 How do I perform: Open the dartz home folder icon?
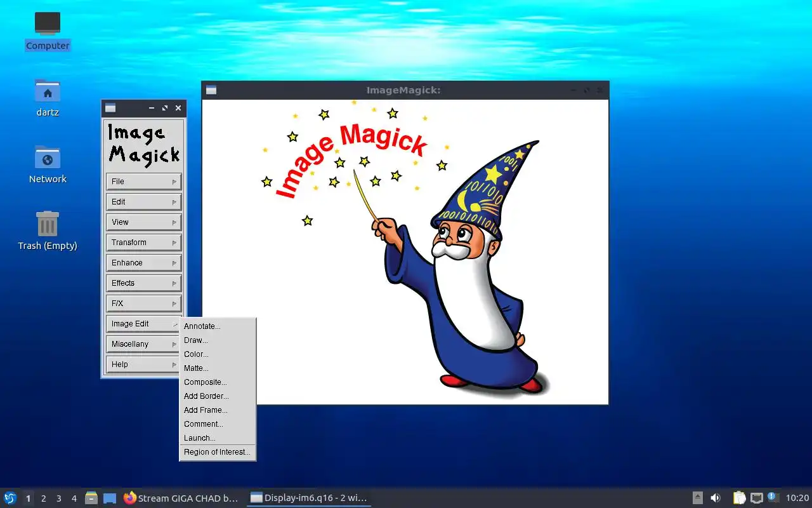click(48, 98)
